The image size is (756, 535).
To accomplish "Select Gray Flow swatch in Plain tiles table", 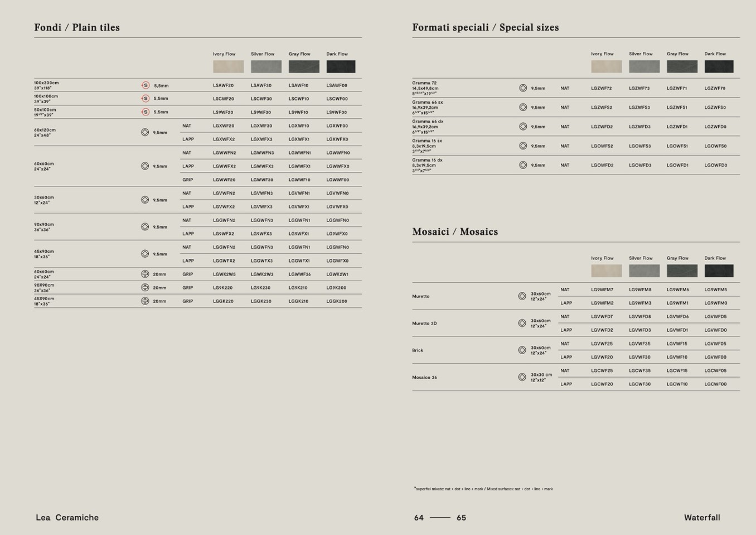I will (304, 66).
